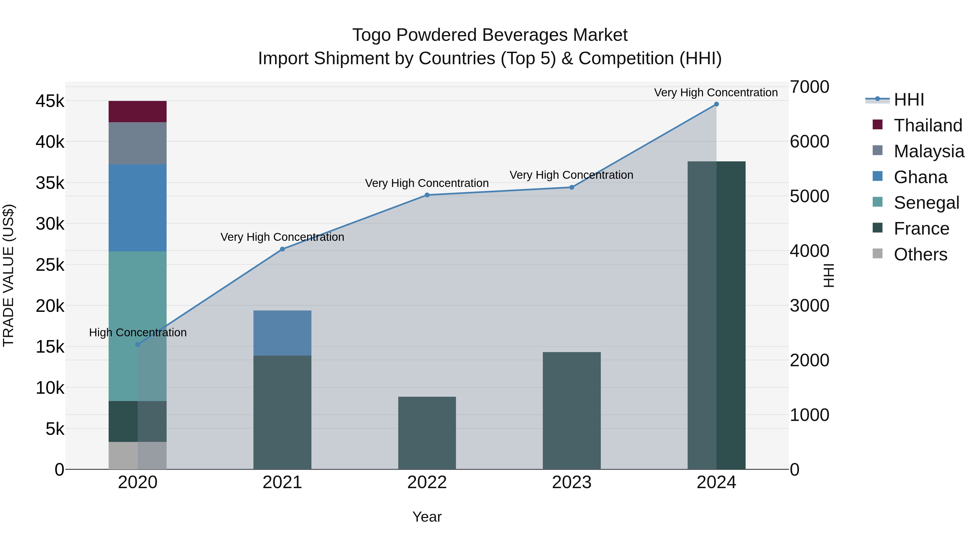Click the Others gray legend swatch
The image size is (980, 551).
[x=877, y=254]
